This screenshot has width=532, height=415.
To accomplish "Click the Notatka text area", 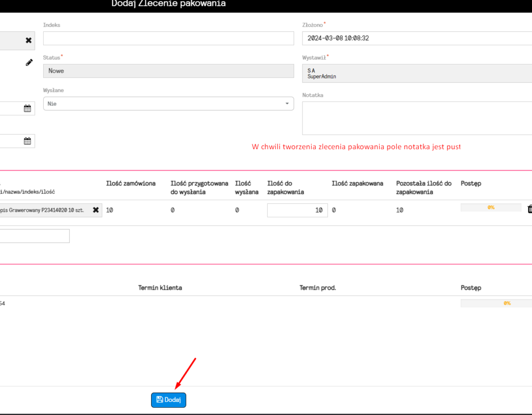I will point(417,118).
